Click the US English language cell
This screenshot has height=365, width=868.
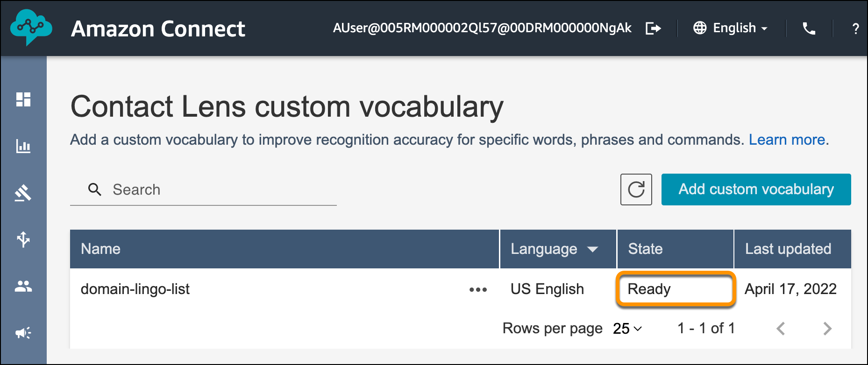547,289
